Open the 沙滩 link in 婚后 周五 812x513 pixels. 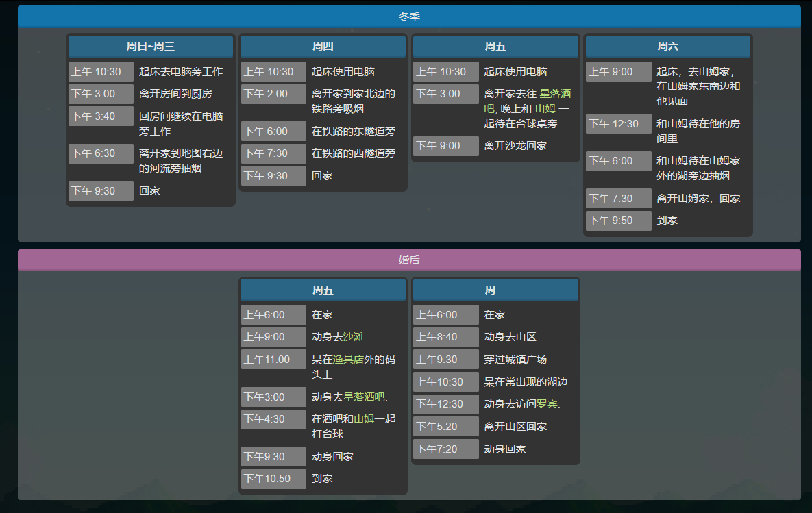pyautogui.click(x=354, y=337)
